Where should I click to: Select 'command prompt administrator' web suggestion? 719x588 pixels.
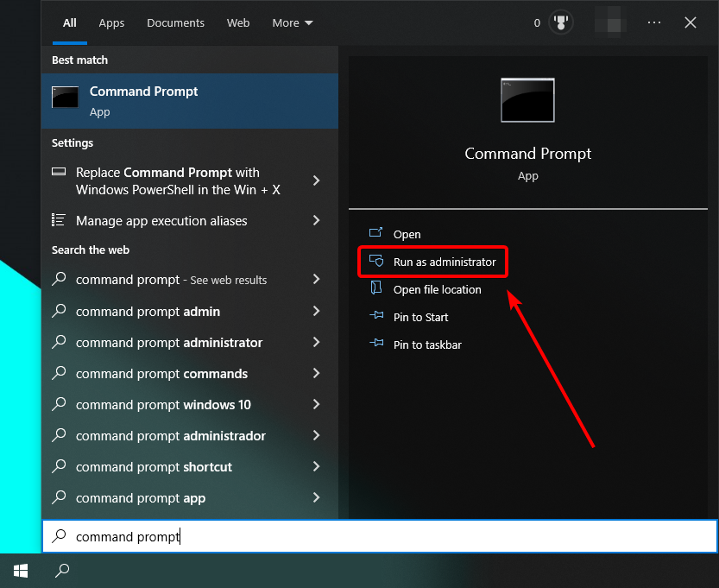[190, 342]
